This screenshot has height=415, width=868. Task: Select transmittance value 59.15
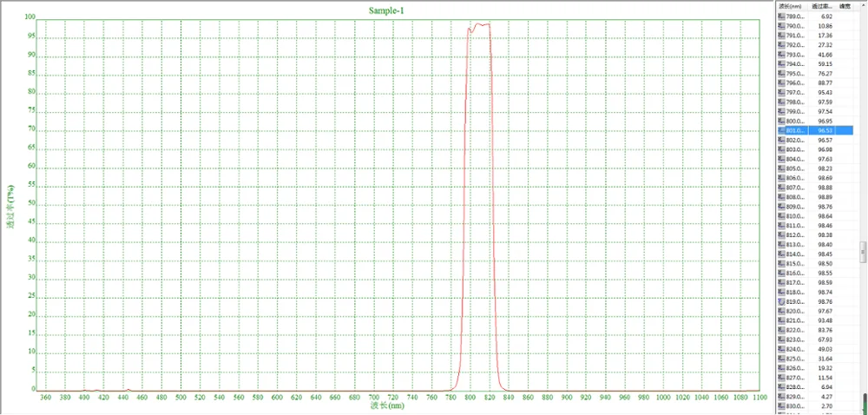(x=825, y=64)
